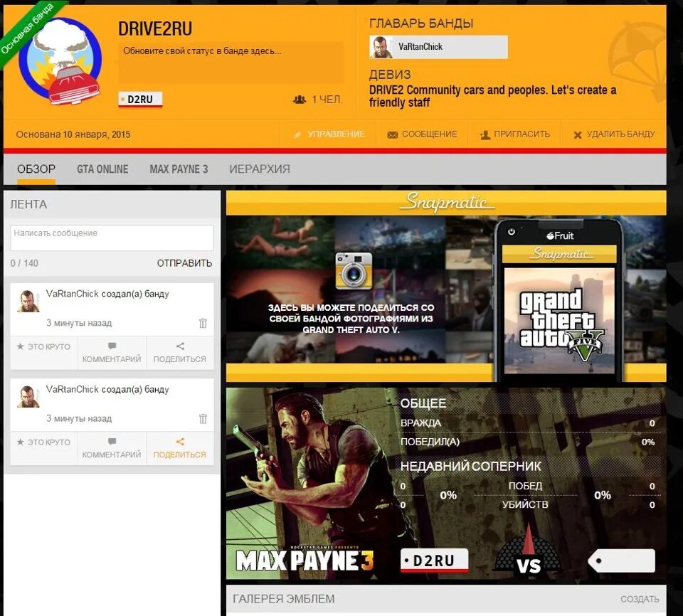Click the DRIVE2RU crew title

tap(155, 28)
